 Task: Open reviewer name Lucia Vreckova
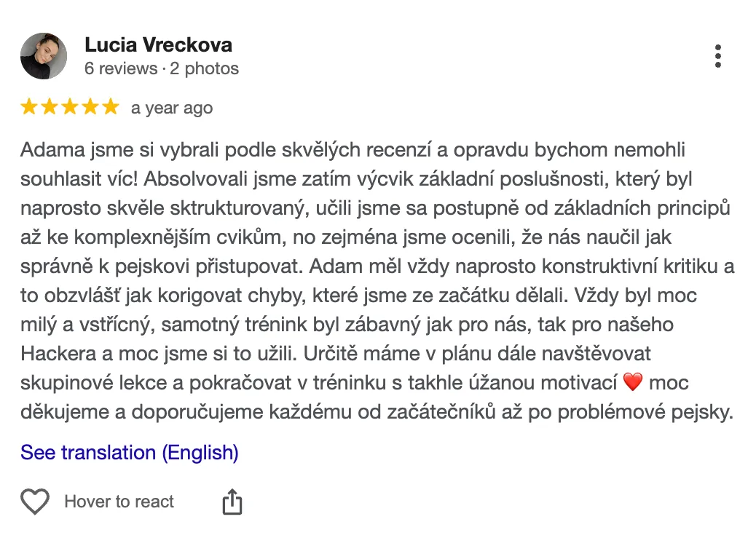click(x=158, y=45)
